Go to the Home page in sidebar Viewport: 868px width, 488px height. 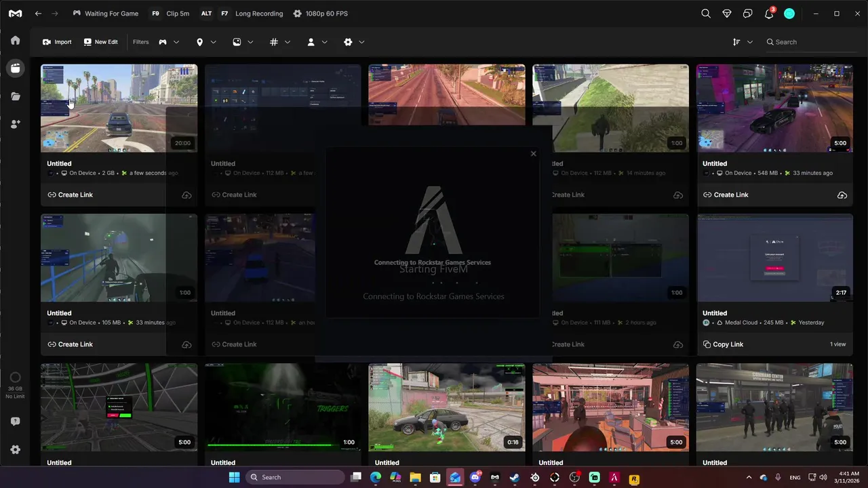click(x=15, y=40)
